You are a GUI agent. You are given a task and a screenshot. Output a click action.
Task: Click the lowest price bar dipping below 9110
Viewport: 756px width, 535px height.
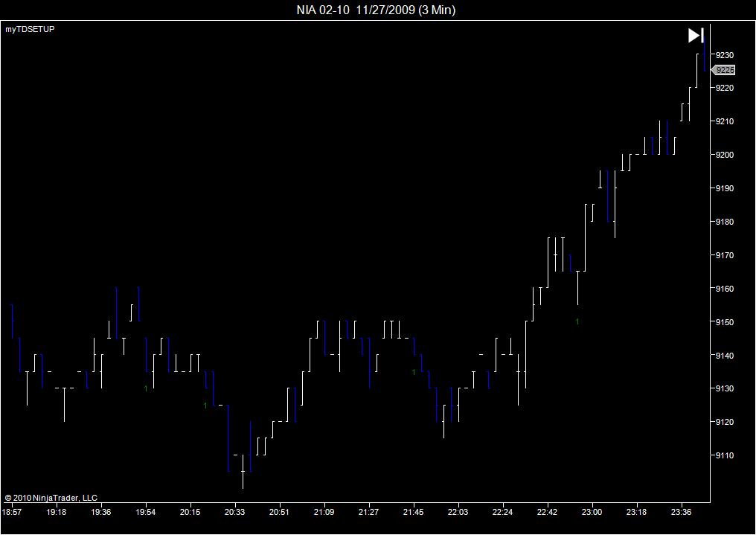coord(243,471)
